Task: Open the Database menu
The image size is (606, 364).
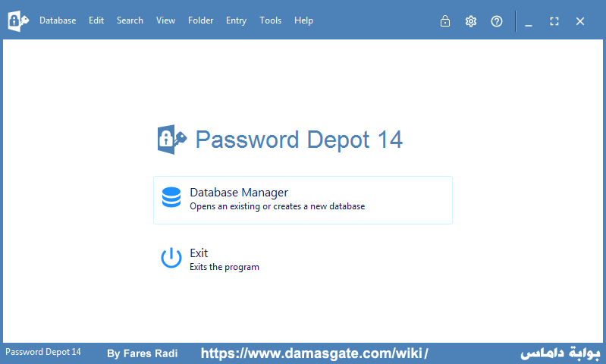Action: coord(58,20)
